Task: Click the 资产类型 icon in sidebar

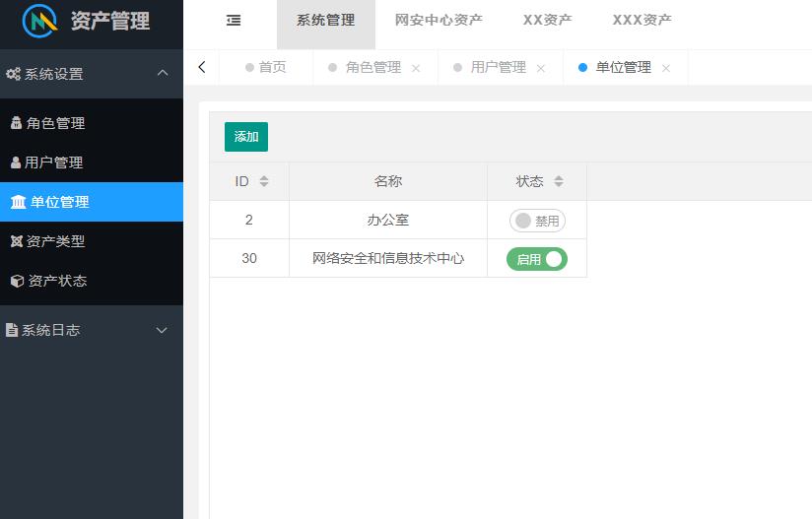Action: coord(17,241)
